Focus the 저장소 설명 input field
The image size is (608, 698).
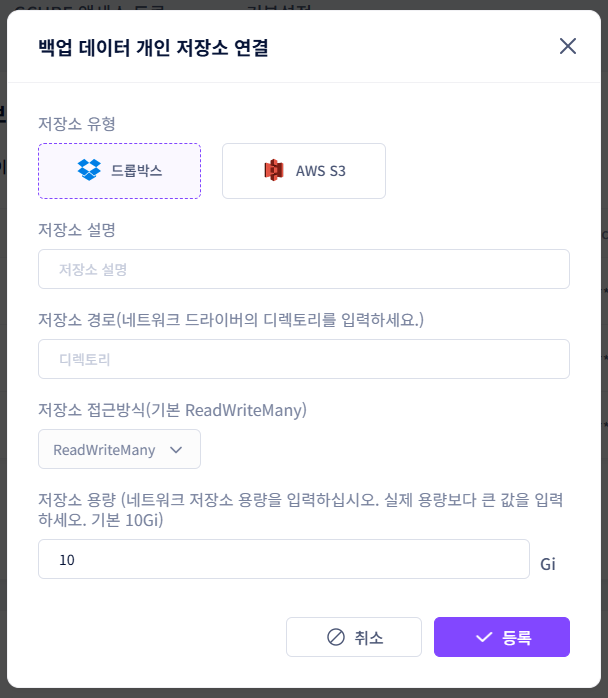point(304,269)
